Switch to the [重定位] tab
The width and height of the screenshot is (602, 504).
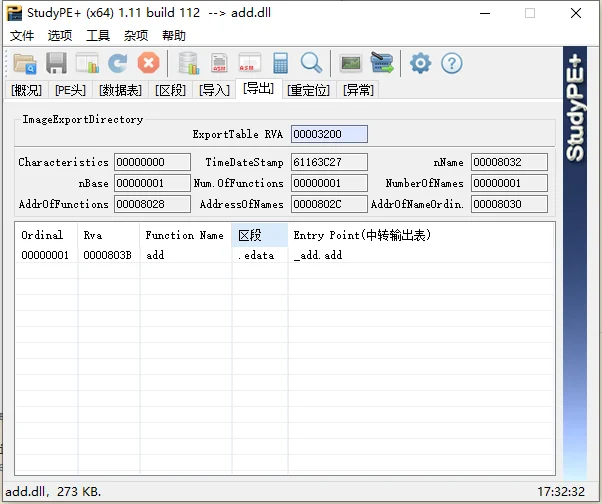pos(309,90)
